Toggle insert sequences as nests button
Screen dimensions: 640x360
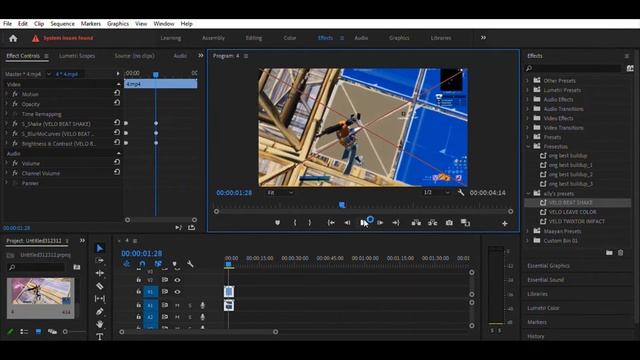[x=127, y=264]
